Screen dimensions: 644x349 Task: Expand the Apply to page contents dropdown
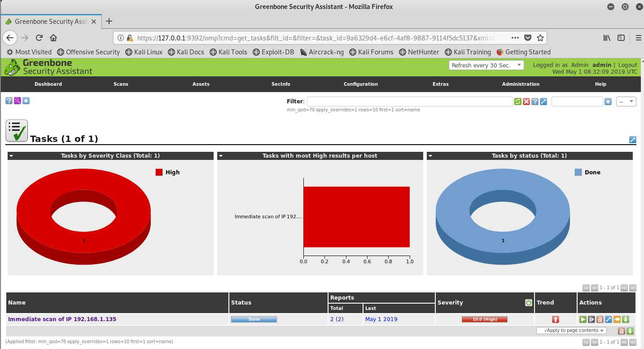coord(571,331)
